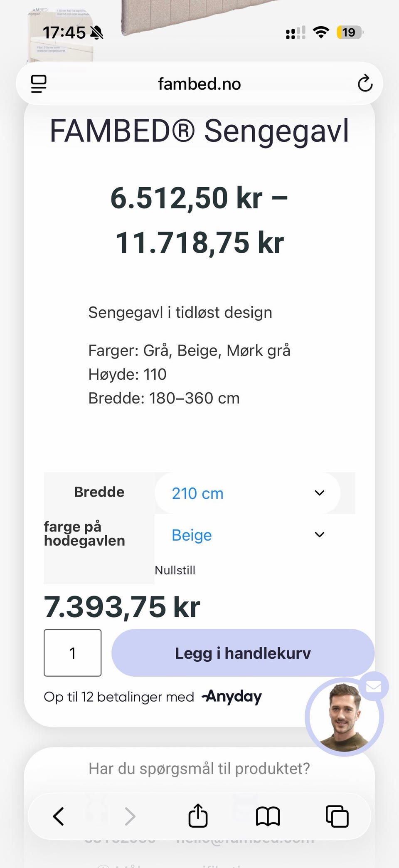
Task: Open the mail chat bubble icon
Action: pos(374,686)
